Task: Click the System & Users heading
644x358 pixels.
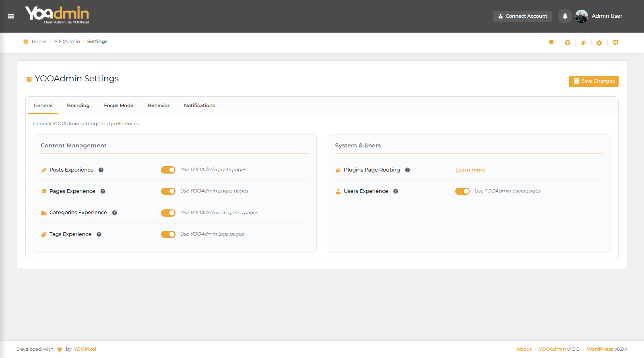Action: click(x=358, y=145)
